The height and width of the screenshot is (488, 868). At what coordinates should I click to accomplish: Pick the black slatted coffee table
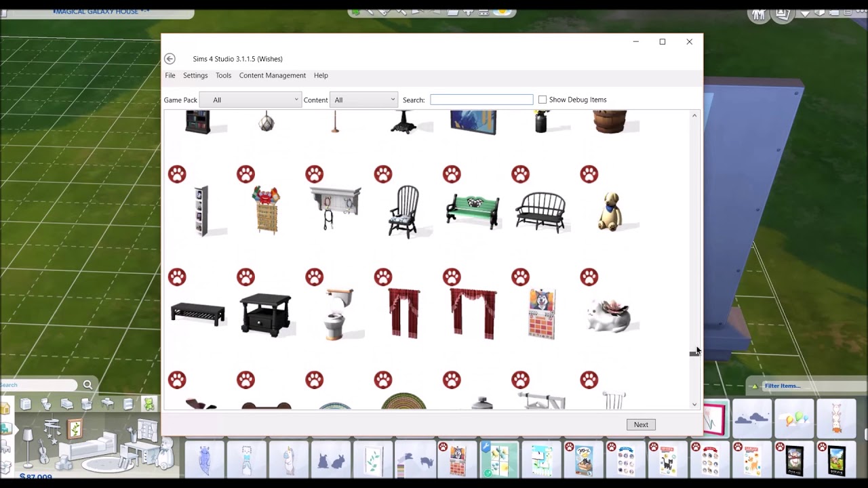tap(197, 314)
